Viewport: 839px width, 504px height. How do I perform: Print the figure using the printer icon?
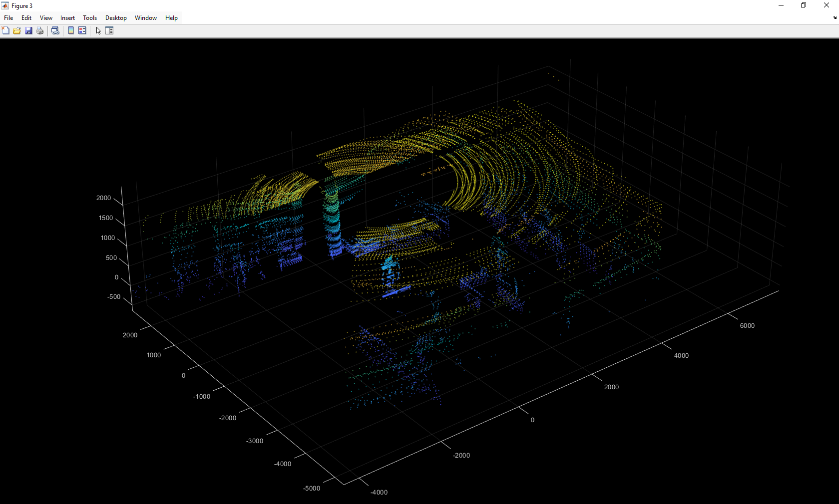[40, 31]
